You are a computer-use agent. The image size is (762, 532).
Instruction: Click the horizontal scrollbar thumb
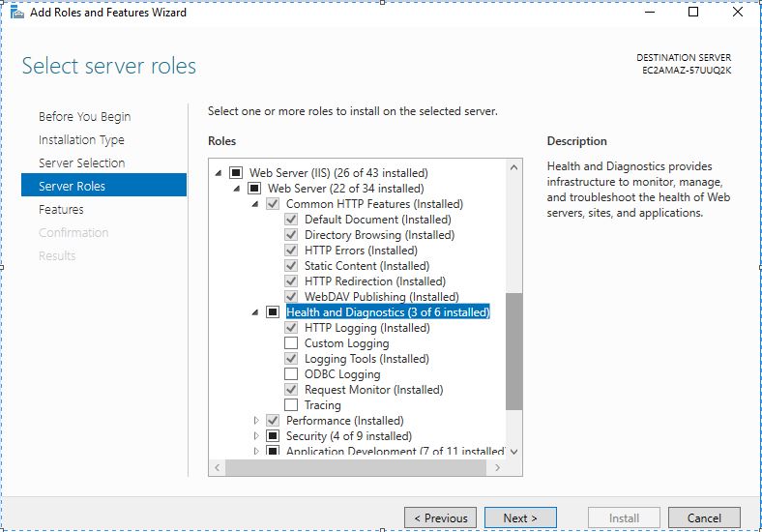click(x=356, y=468)
